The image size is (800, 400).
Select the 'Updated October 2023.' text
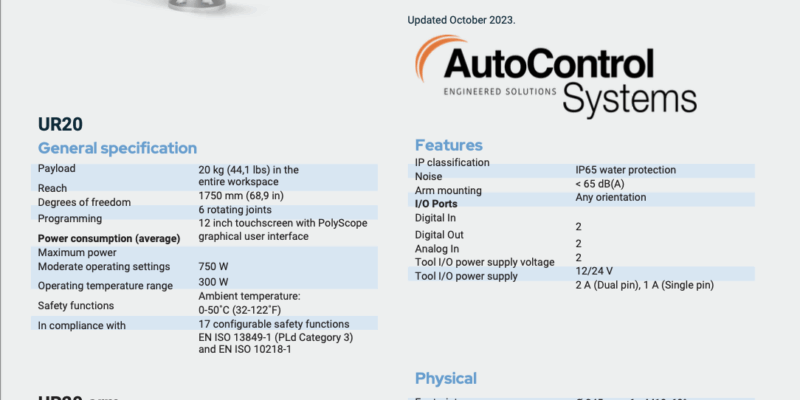(x=461, y=20)
